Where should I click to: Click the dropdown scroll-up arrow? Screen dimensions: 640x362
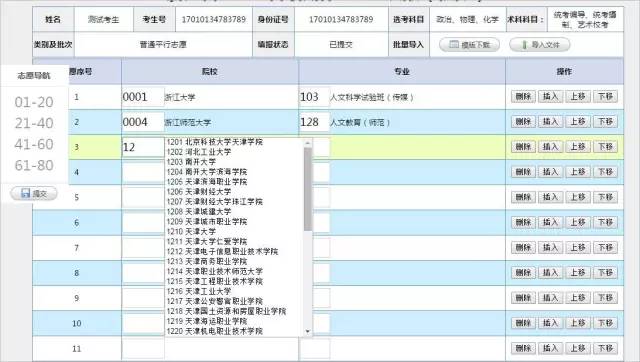308,142
